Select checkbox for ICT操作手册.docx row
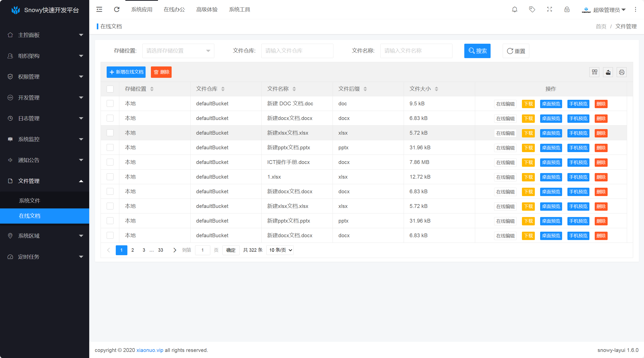 click(x=110, y=162)
